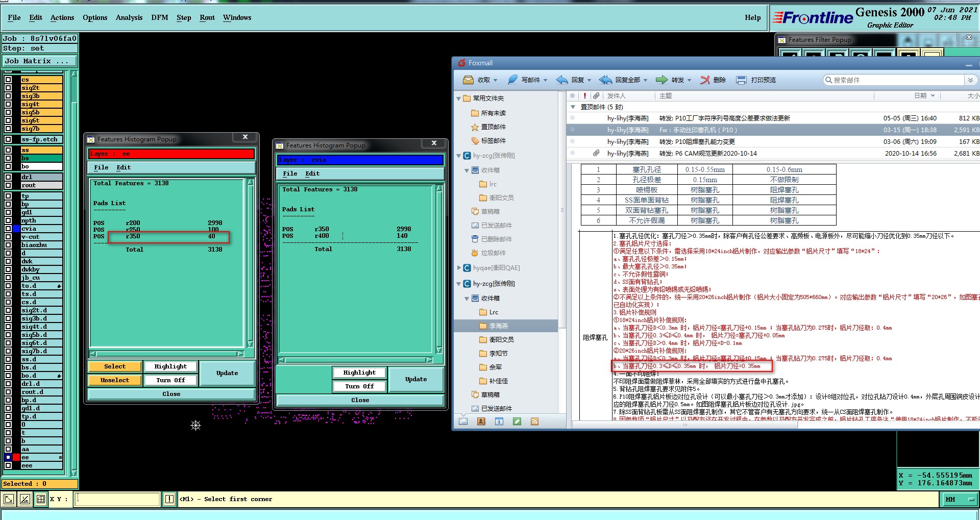Toggle the checkbox for layer sig2t
The image size is (980, 520).
pyautogui.click(x=8, y=88)
